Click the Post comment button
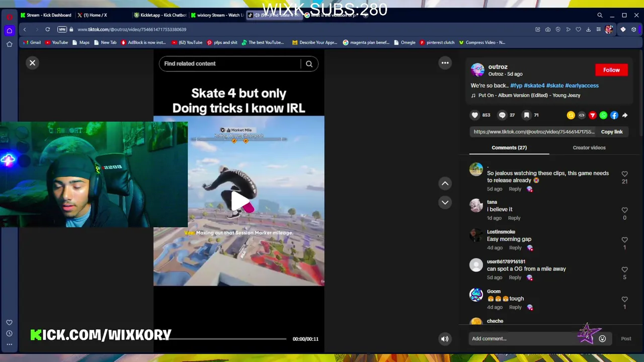The width and height of the screenshot is (644, 362). (x=626, y=339)
